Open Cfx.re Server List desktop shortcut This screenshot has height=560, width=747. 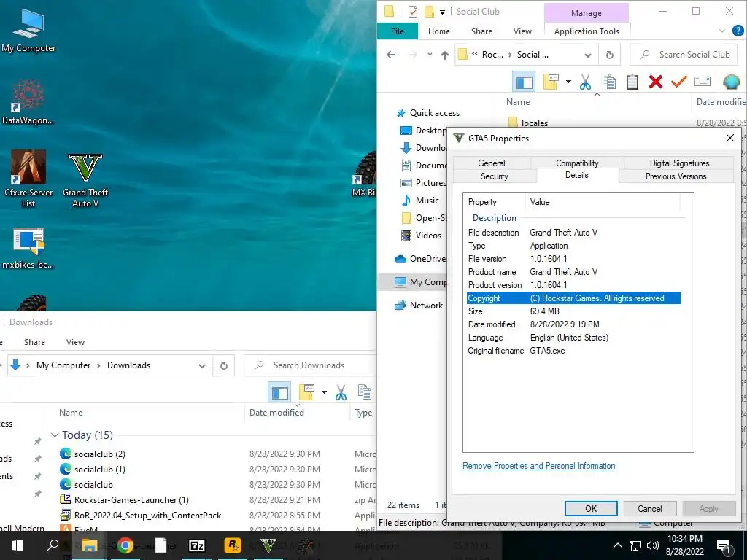pyautogui.click(x=28, y=179)
